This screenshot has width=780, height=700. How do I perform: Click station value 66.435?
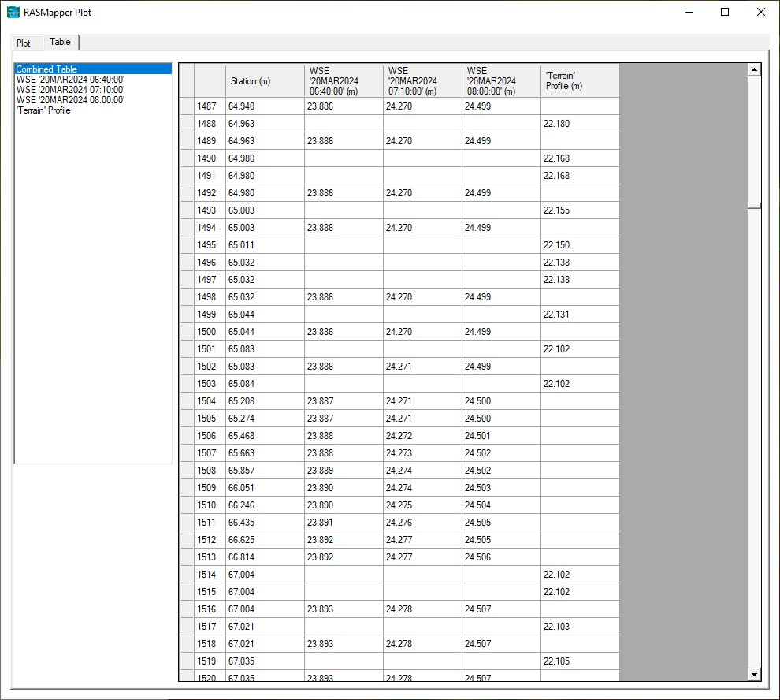(265, 523)
